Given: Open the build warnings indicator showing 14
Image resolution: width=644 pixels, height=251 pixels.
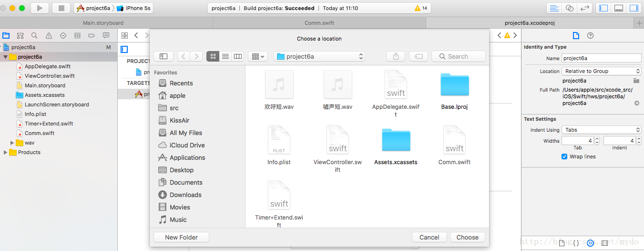Looking at the screenshot, I should point(421,8).
